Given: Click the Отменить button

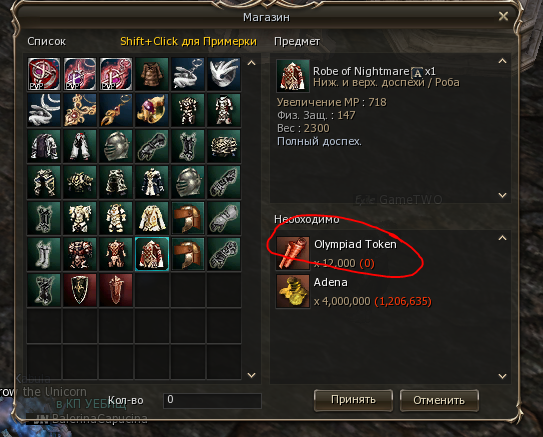Looking at the screenshot, I should pyautogui.click(x=439, y=400).
